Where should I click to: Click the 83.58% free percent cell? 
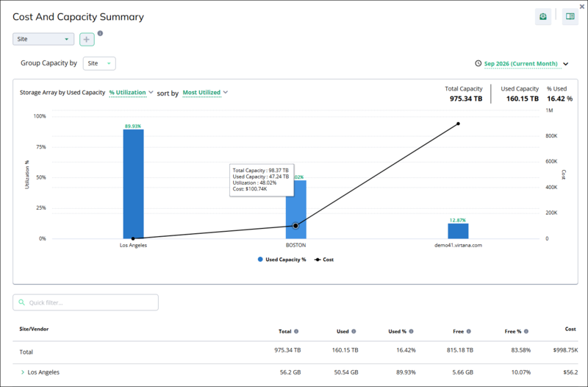[x=521, y=349]
